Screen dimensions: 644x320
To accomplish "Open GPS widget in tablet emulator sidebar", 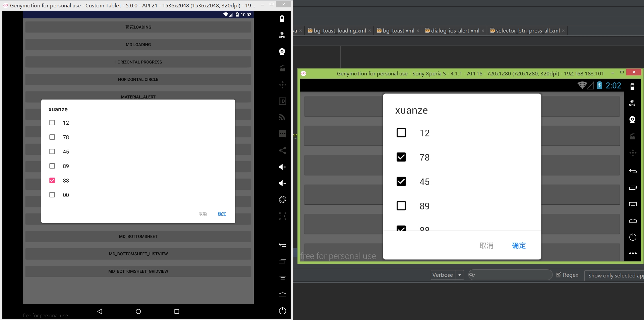I will [282, 35].
